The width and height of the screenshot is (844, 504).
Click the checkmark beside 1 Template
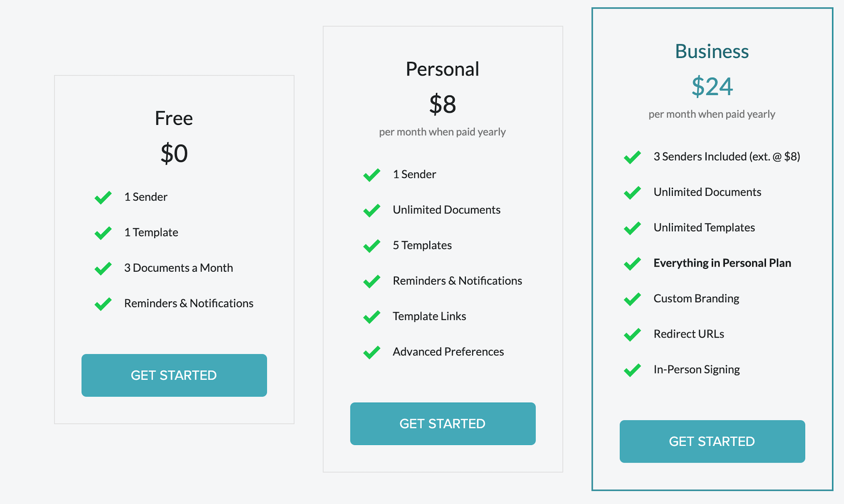103,233
